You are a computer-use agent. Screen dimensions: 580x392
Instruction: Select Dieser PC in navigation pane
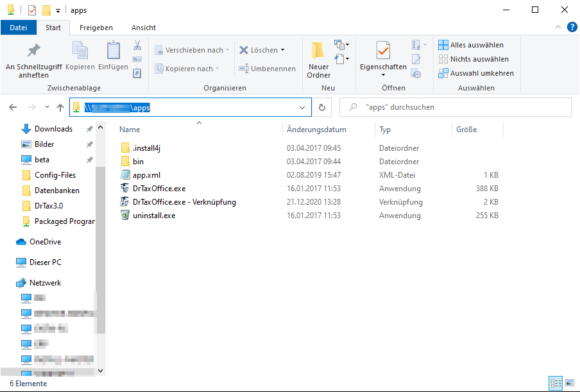pyautogui.click(x=45, y=262)
